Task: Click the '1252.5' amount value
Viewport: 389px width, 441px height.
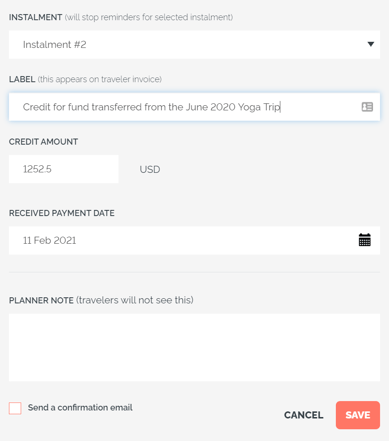Action: [37, 169]
